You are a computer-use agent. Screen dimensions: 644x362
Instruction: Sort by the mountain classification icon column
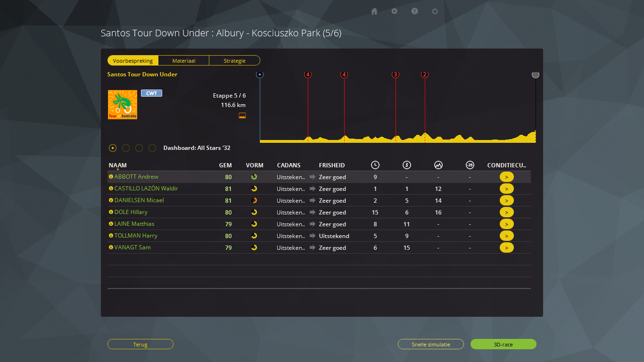(438, 165)
